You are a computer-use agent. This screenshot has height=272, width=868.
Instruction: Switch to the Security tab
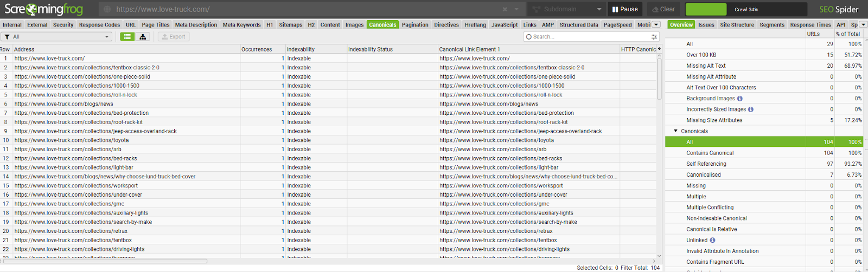point(63,25)
